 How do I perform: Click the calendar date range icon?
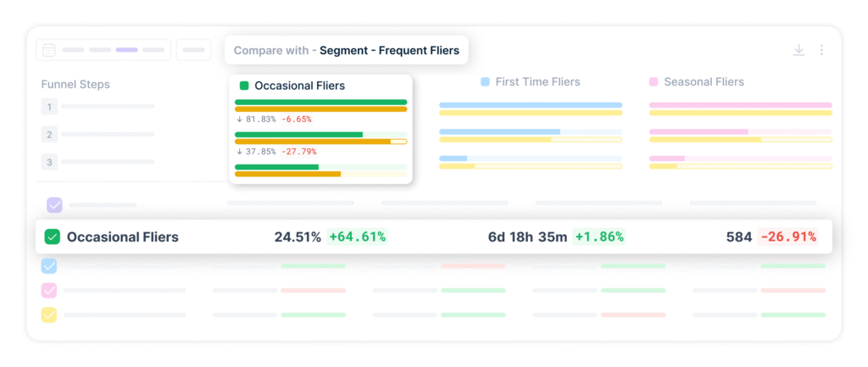(x=49, y=50)
